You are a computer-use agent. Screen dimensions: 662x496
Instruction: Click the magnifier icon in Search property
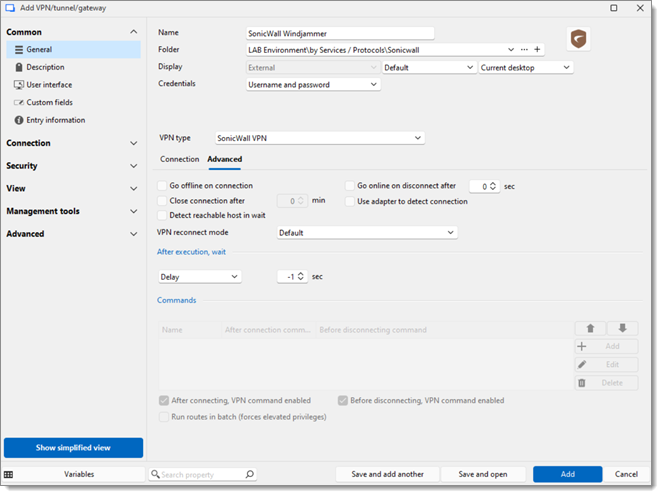250,474
